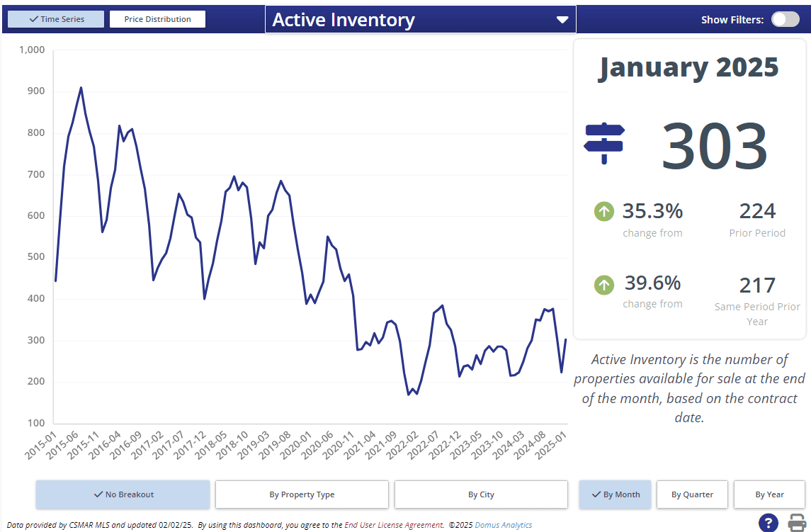This screenshot has height=532, width=811.
Task: Click the help question mark icon
Action: coord(769,522)
